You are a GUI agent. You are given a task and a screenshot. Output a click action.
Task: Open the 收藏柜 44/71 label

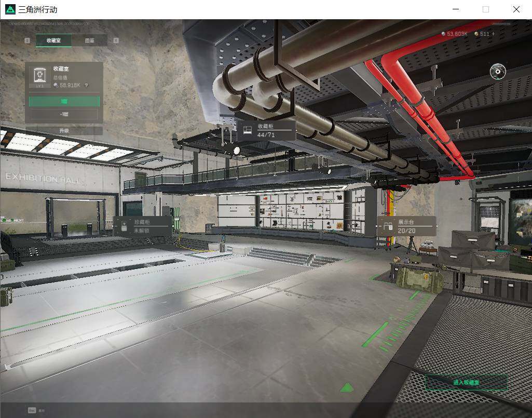(x=266, y=130)
